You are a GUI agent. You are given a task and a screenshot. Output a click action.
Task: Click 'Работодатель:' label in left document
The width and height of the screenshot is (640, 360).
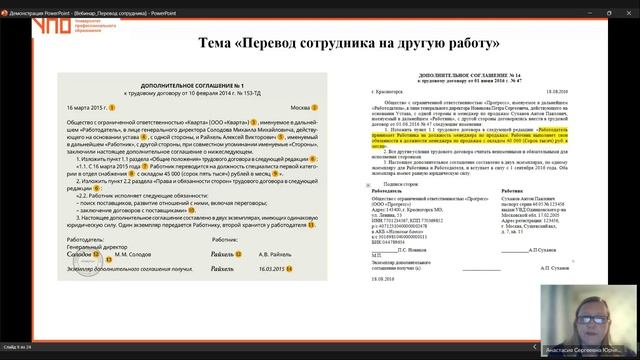85,240
